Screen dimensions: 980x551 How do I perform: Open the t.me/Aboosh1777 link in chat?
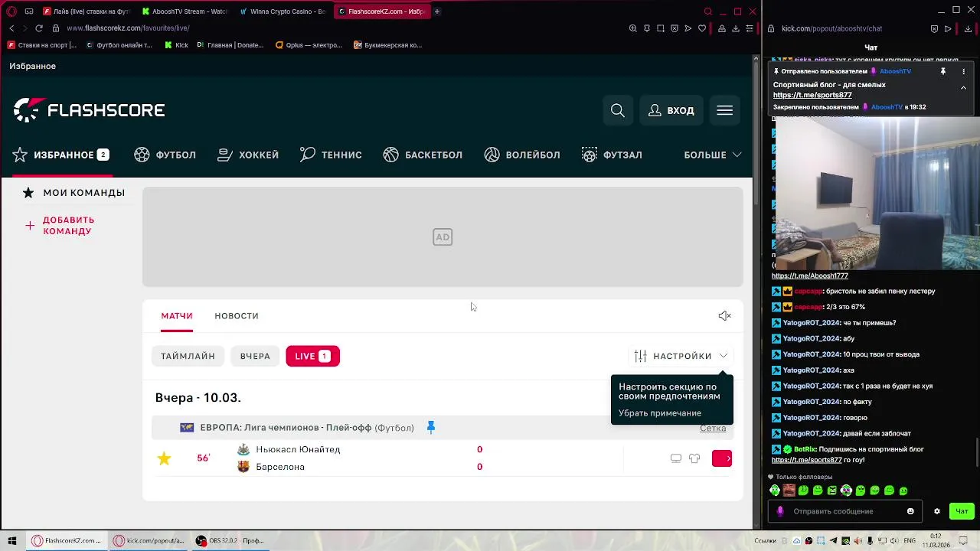[810, 275]
